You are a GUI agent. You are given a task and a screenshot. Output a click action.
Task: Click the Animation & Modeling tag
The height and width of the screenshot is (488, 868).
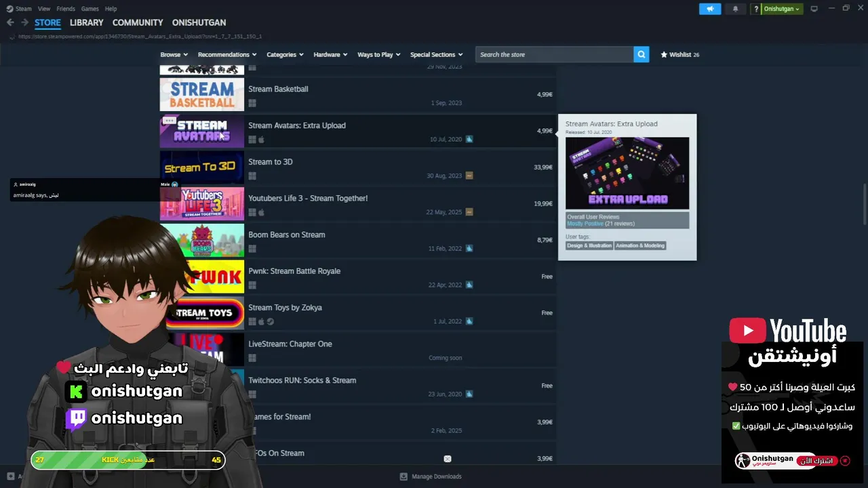pyautogui.click(x=640, y=245)
